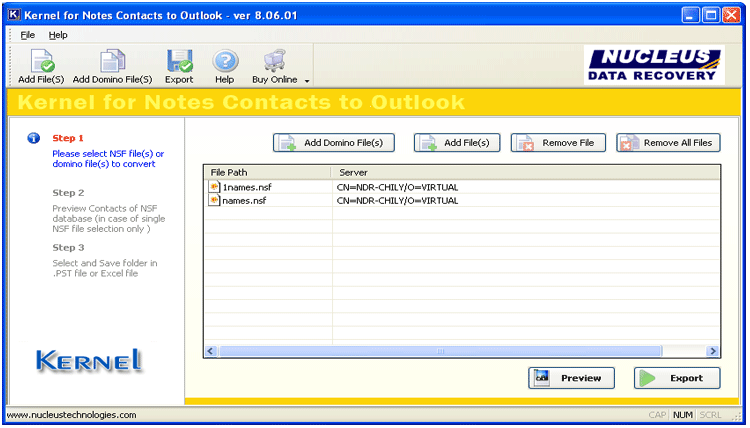Select the names.nsf file row
The image size is (750, 428).
[x=462, y=200]
